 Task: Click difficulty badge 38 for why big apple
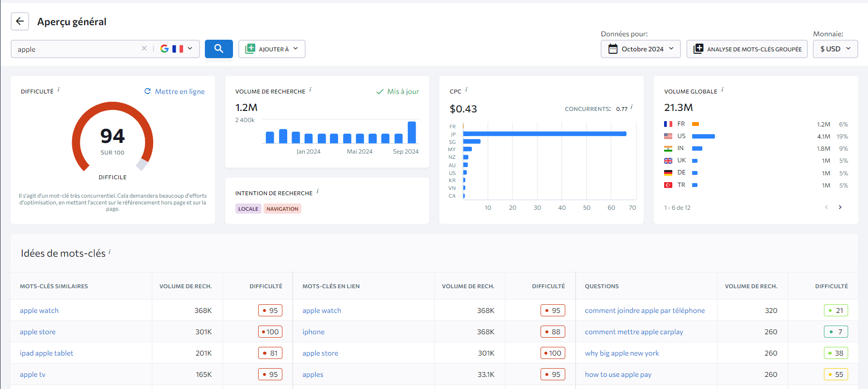click(836, 353)
